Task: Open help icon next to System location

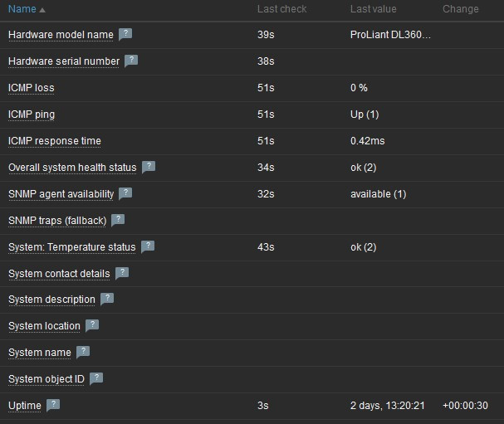Action: point(92,326)
